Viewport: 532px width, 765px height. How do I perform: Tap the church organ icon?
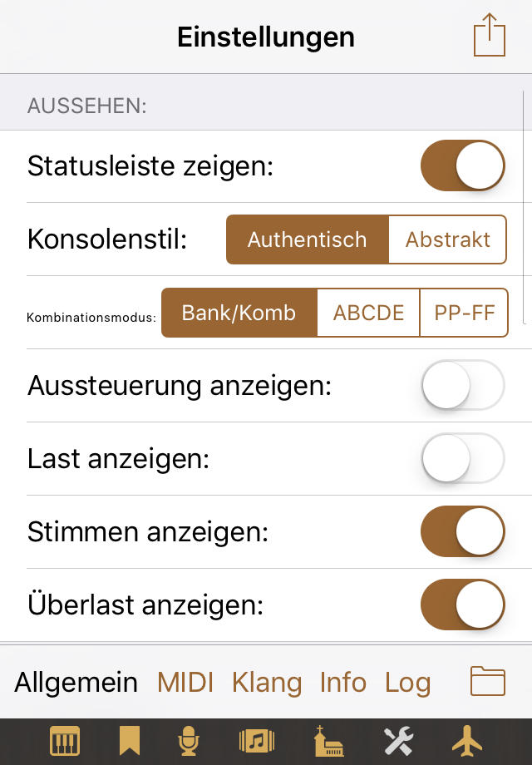click(x=329, y=740)
